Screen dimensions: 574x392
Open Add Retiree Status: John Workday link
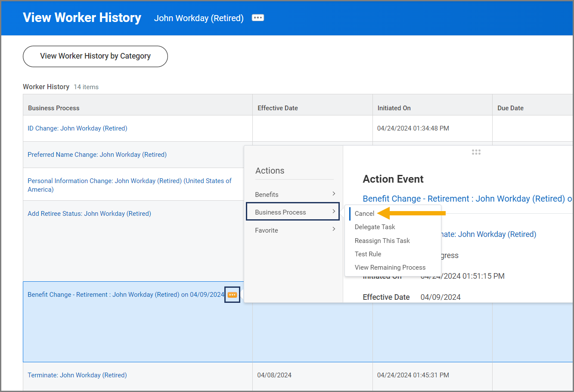click(89, 214)
